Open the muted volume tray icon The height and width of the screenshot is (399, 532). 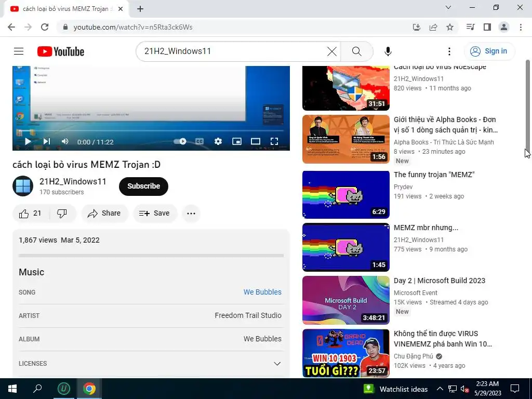[464, 389]
